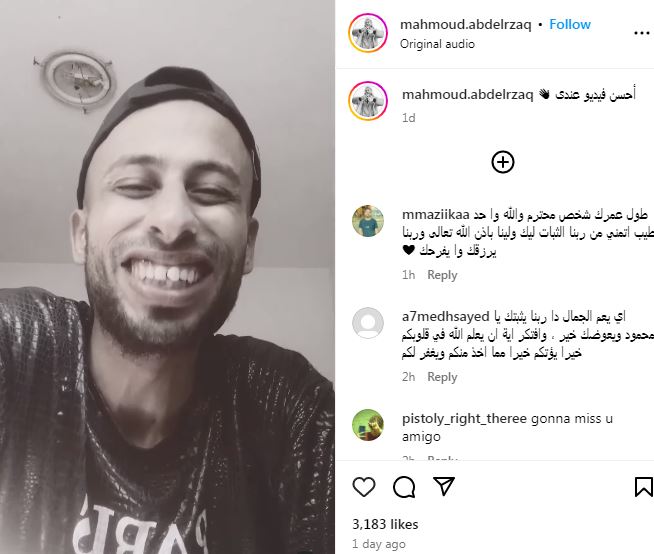This screenshot has width=654, height=554.
Task: Open a7medhsayed default avatar
Action: (x=368, y=323)
